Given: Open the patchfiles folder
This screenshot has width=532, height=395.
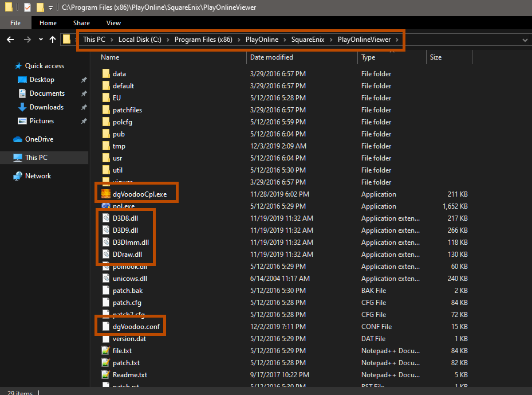Looking at the screenshot, I should click(127, 110).
